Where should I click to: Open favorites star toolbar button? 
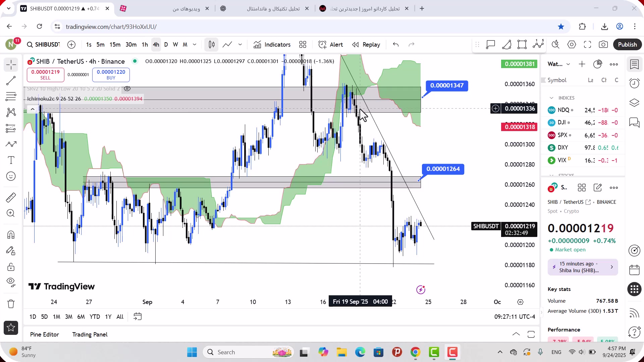pos(11,328)
